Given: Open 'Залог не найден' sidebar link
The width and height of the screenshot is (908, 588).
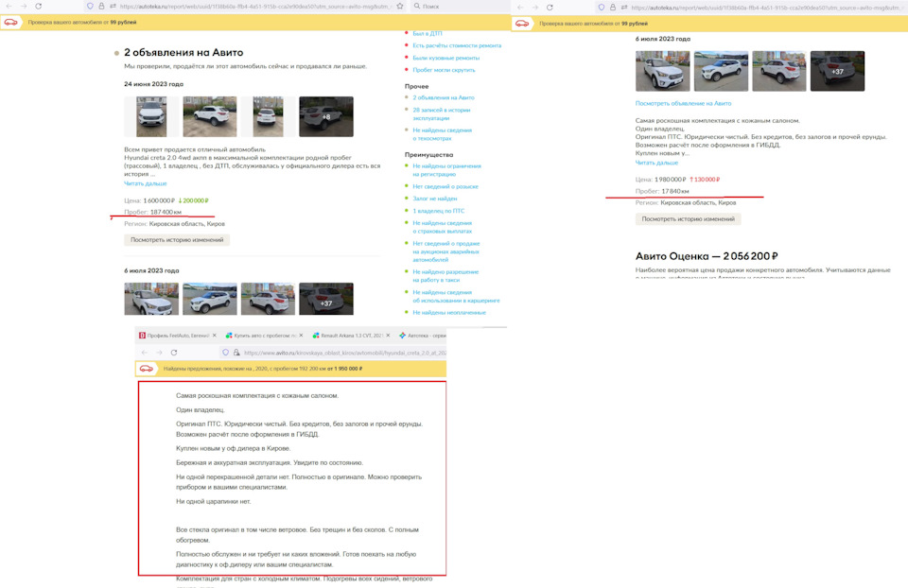Looking at the screenshot, I should tap(435, 199).
